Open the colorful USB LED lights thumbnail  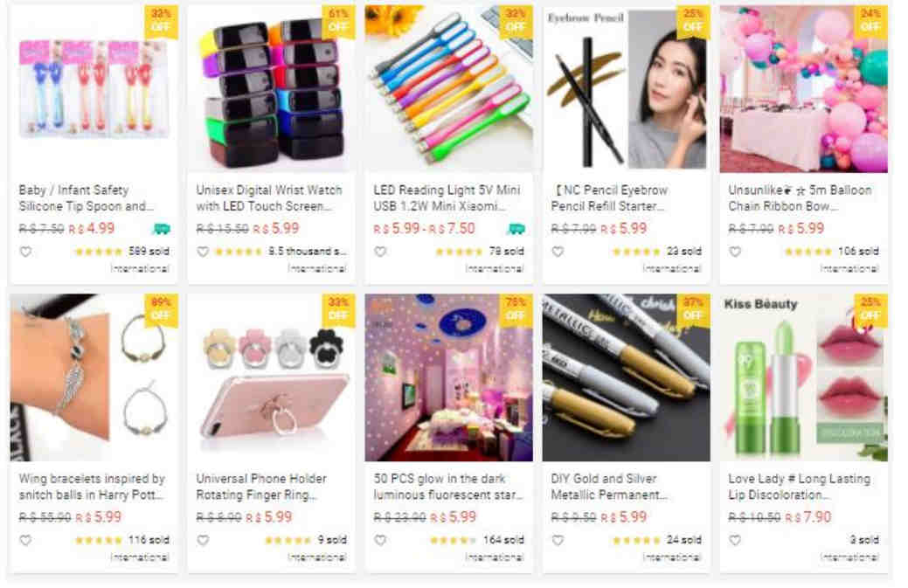[449, 88]
